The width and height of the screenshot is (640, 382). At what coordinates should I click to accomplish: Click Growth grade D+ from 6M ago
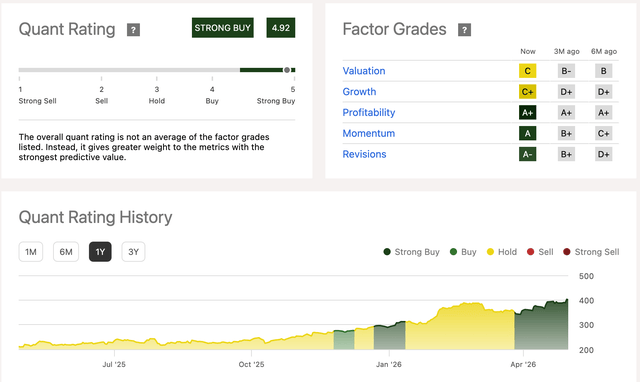coord(603,92)
